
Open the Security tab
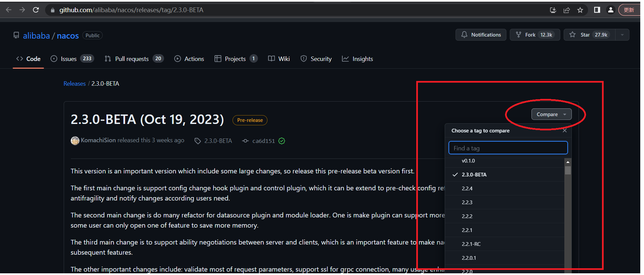click(316, 59)
